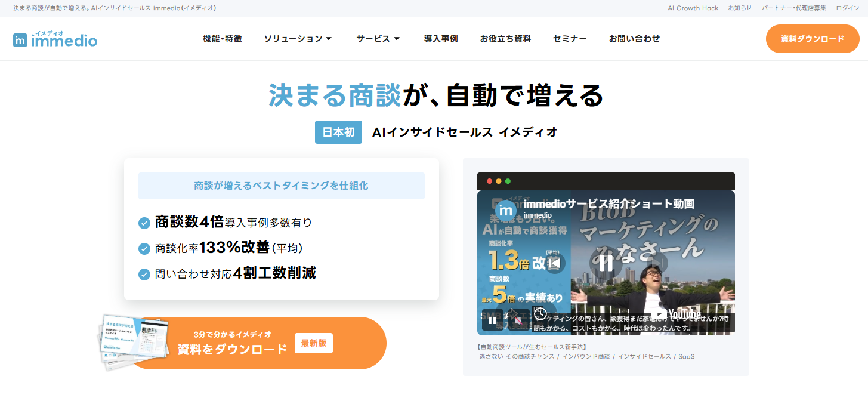This screenshot has height=407, width=868.
Task: Click the header 資料ダウンロード button
Action: tap(813, 39)
